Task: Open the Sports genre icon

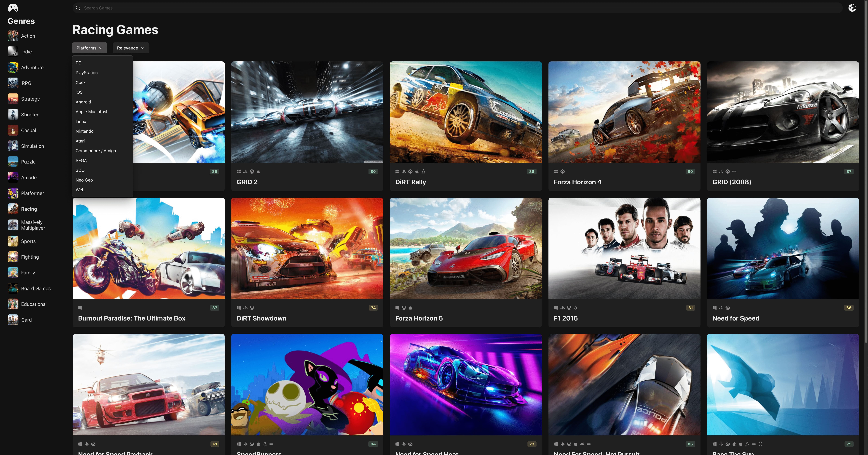Action: point(13,241)
